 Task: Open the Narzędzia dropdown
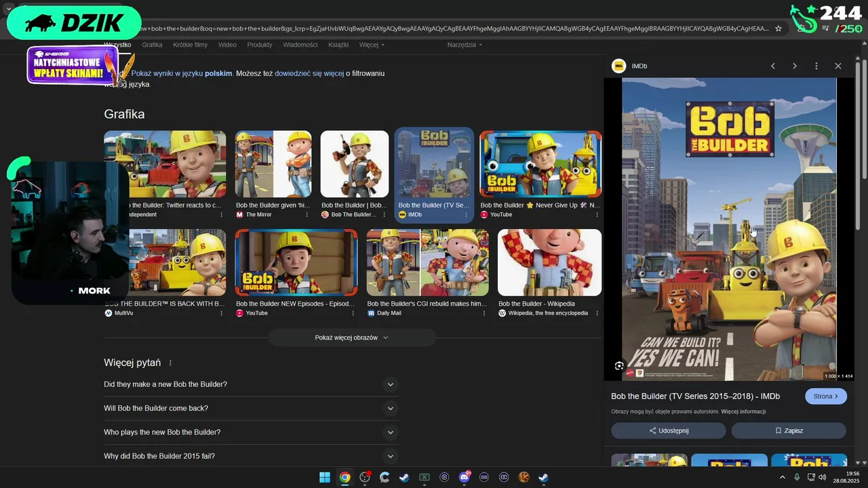pyautogui.click(x=465, y=45)
